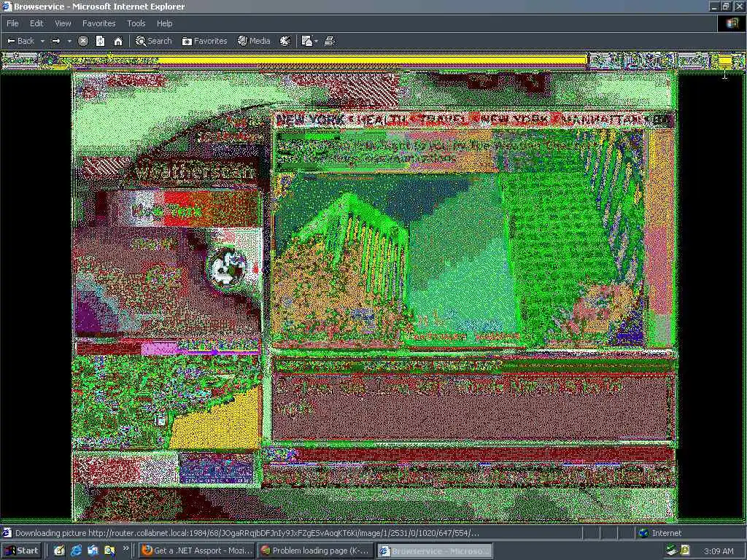Refresh the page using the Refresh icon
The image size is (747, 560).
pyautogui.click(x=100, y=41)
